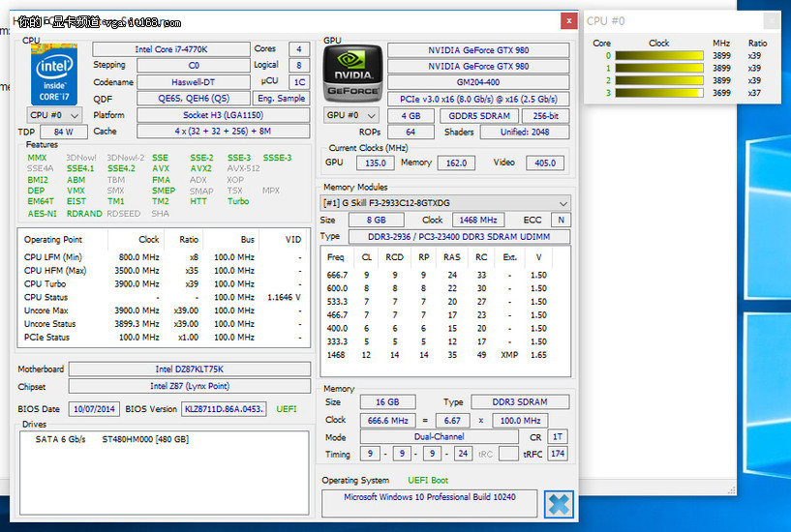Click the GM204-400 GPU chip field

(478, 82)
